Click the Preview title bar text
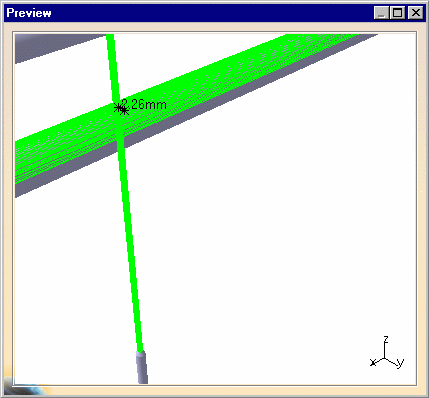The height and width of the screenshot is (398, 429). click(x=29, y=13)
